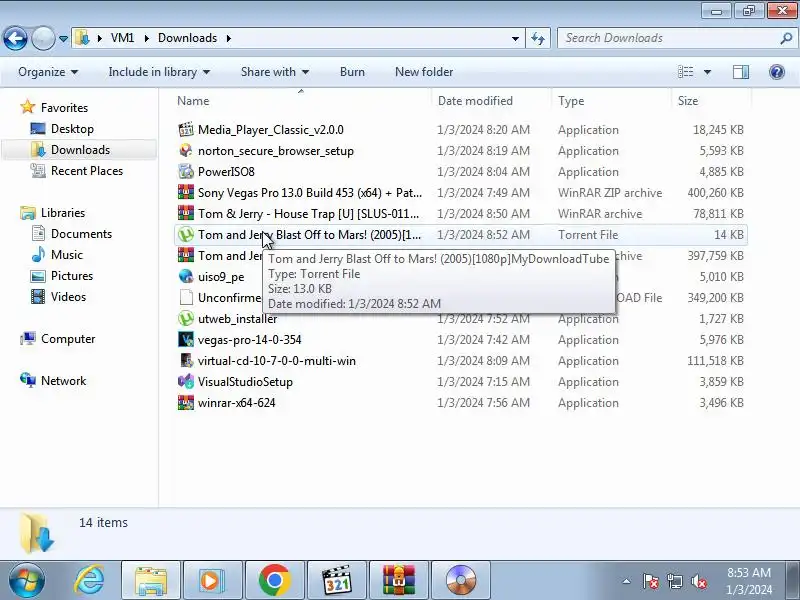Sort files by the Type column
Image resolution: width=800 pixels, height=600 pixels.
tap(611, 101)
